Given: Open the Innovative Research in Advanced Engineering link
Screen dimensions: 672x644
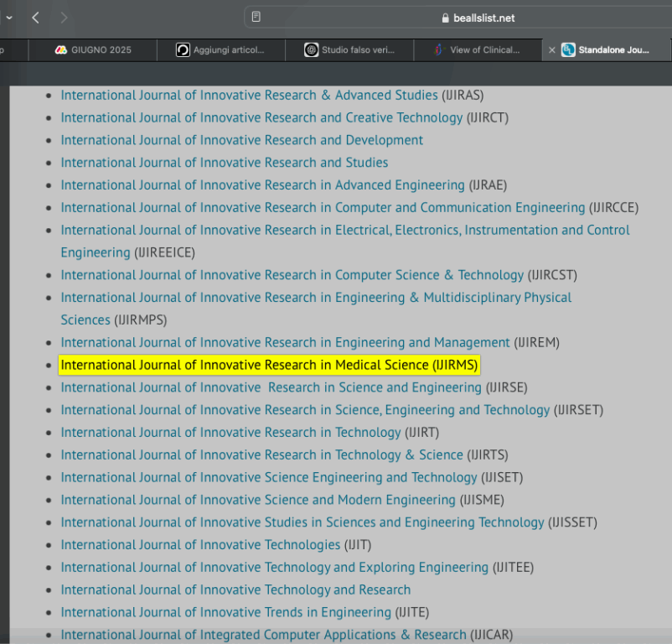Looking at the screenshot, I should click(x=263, y=185).
